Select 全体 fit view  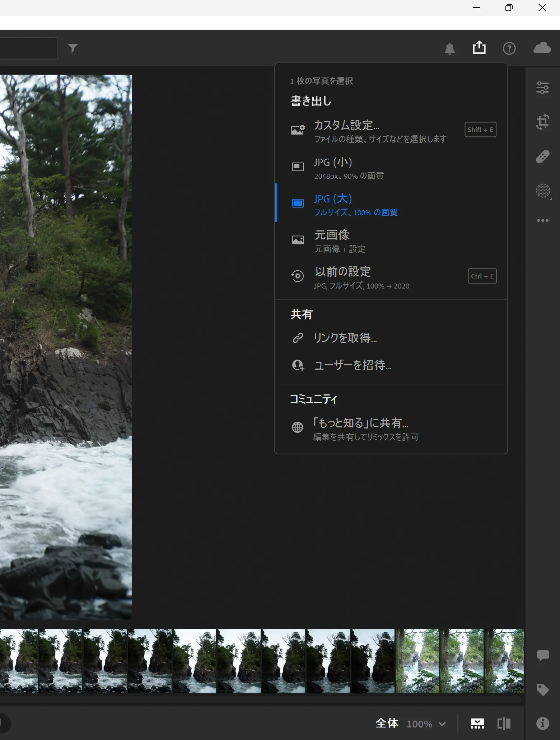point(387,723)
